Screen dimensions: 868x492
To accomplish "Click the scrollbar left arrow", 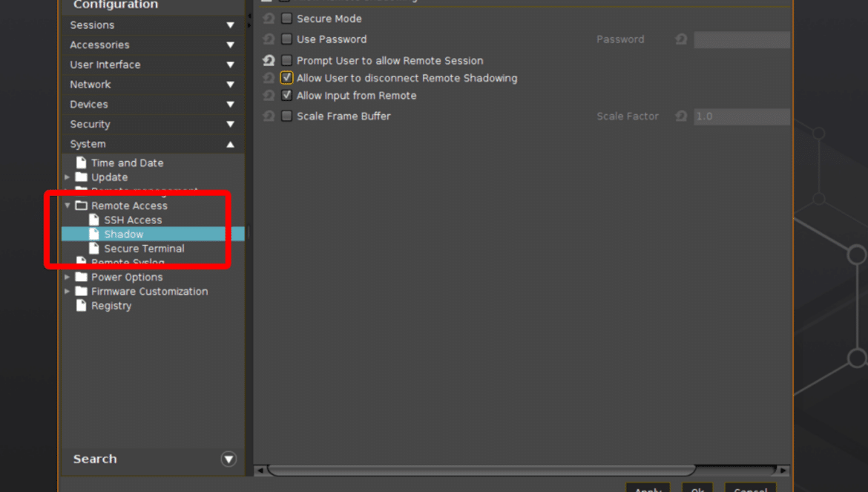I will tap(260, 470).
